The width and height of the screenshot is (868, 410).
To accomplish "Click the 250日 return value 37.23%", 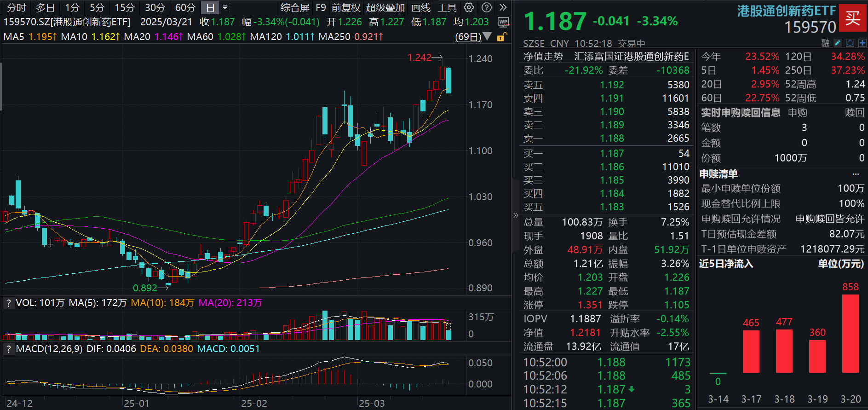I will (848, 70).
